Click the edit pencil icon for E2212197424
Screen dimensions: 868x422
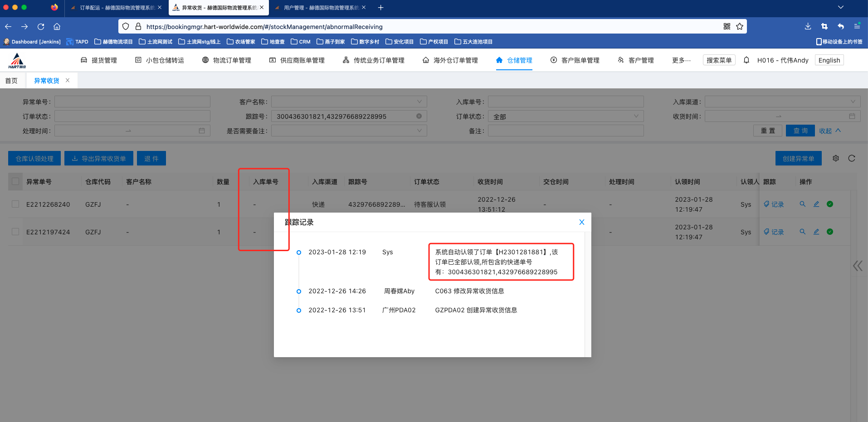[816, 232]
